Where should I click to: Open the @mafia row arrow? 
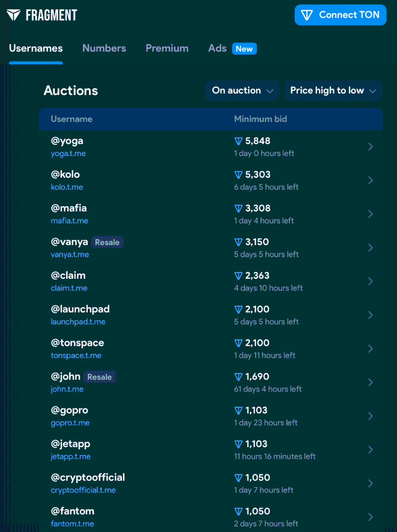[x=370, y=214]
